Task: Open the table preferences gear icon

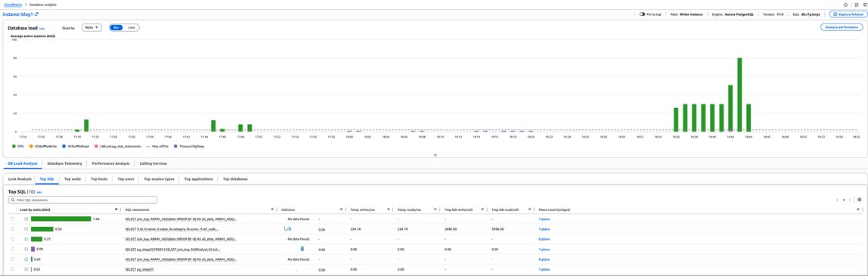Action: pyautogui.click(x=859, y=200)
